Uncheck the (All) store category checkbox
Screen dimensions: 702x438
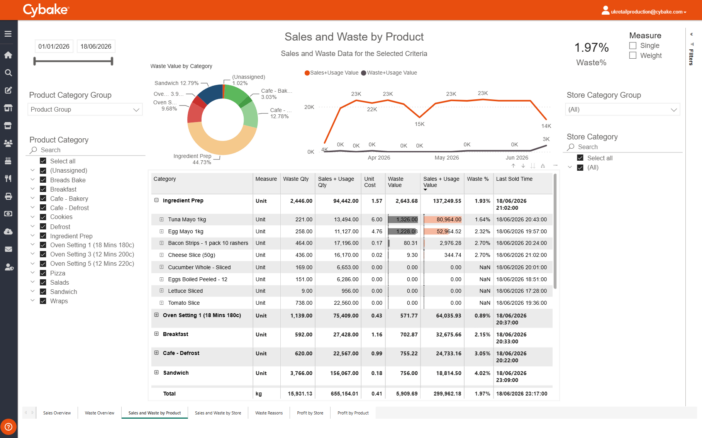coord(580,167)
